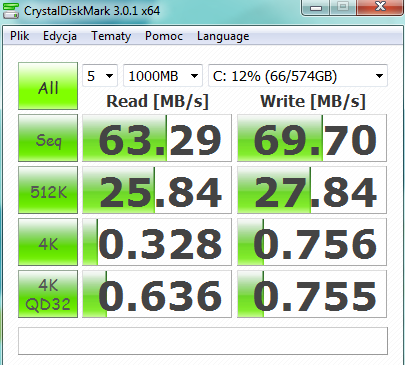Image resolution: width=405 pixels, height=365 pixels.
Task: Open the Edycja menu
Action: tap(60, 36)
